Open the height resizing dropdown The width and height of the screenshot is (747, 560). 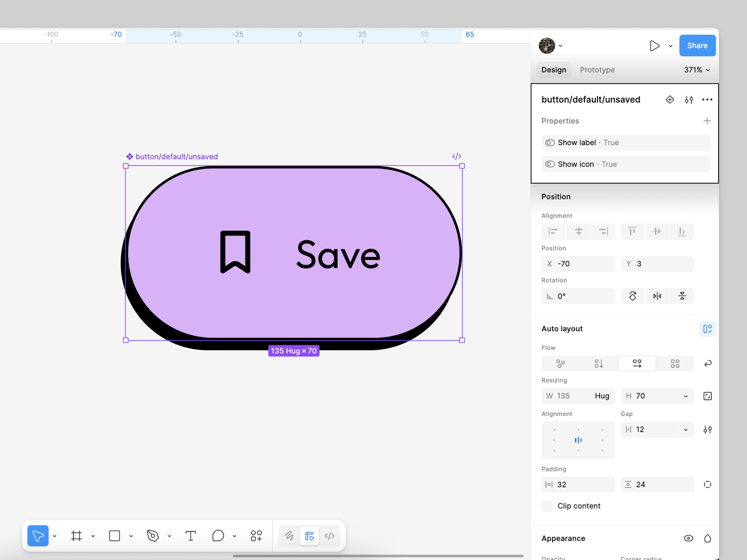(x=686, y=396)
